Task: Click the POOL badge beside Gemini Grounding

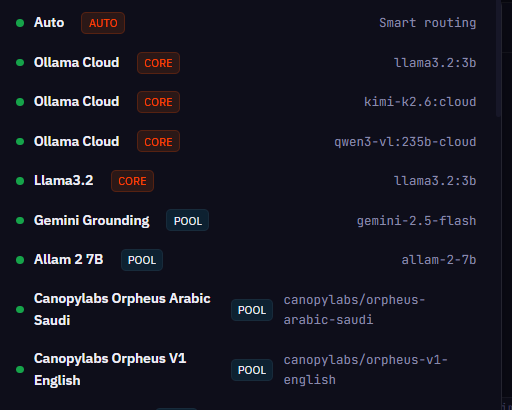Action: point(188,220)
